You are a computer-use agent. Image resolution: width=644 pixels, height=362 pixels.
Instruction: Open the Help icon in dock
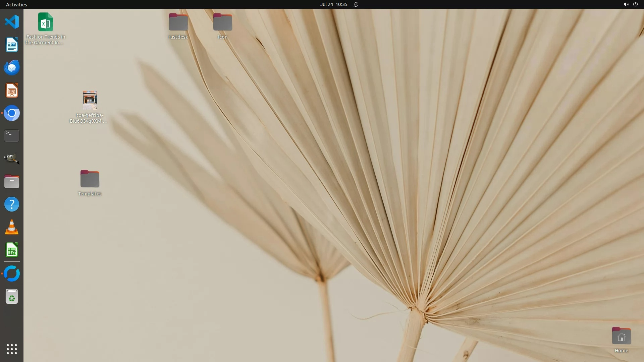point(12,204)
